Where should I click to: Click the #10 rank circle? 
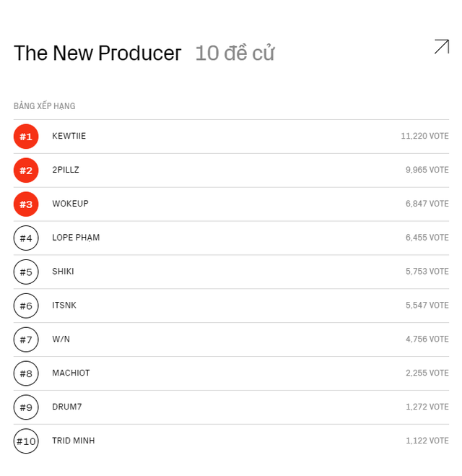tap(26, 441)
